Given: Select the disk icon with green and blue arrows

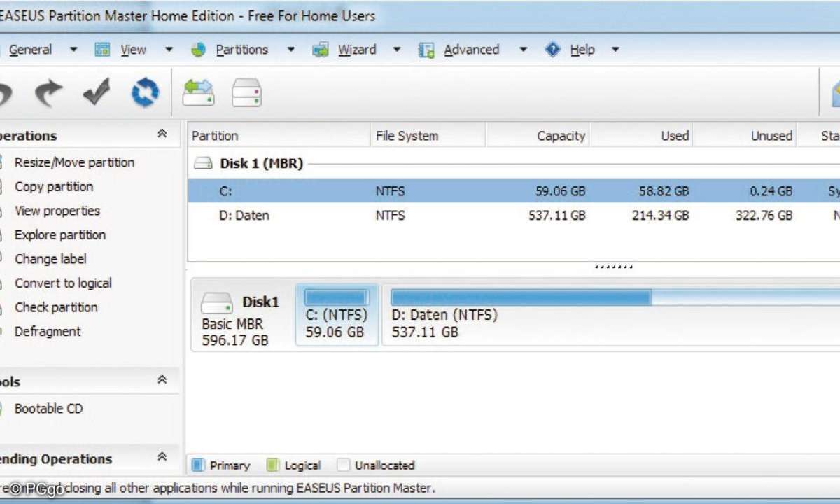Looking at the screenshot, I should coord(198,92).
